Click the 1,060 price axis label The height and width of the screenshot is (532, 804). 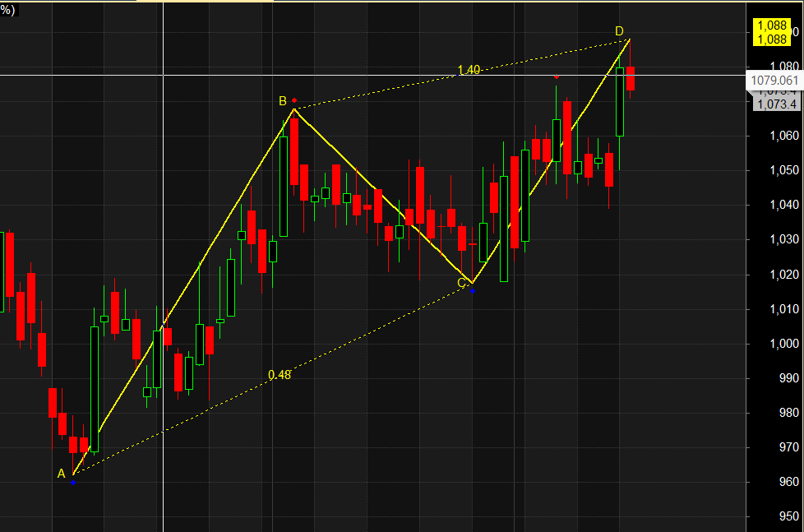[x=784, y=136]
